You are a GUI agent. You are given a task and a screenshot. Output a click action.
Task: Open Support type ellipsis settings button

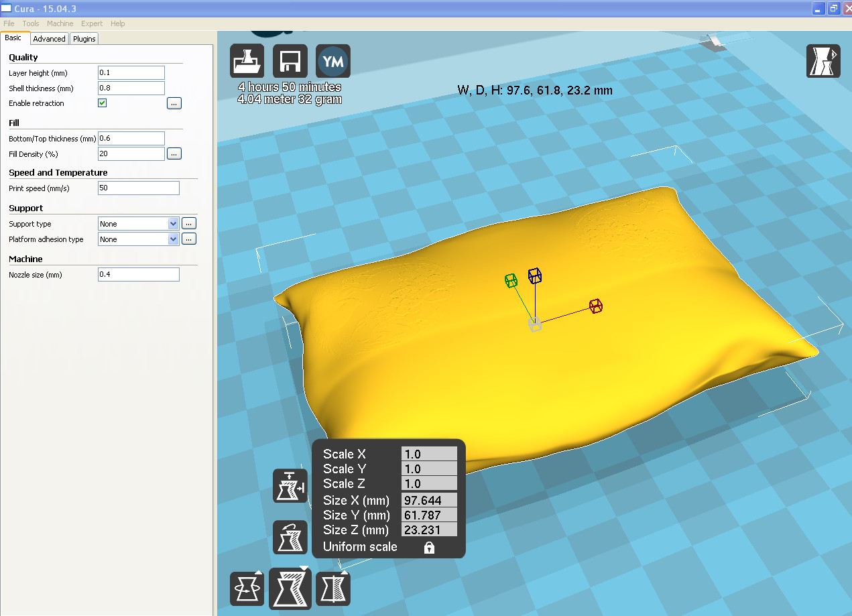(x=189, y=224)
